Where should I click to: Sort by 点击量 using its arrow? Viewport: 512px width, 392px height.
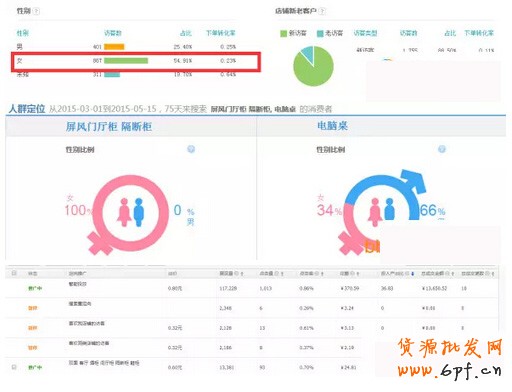tap(282, 274)
